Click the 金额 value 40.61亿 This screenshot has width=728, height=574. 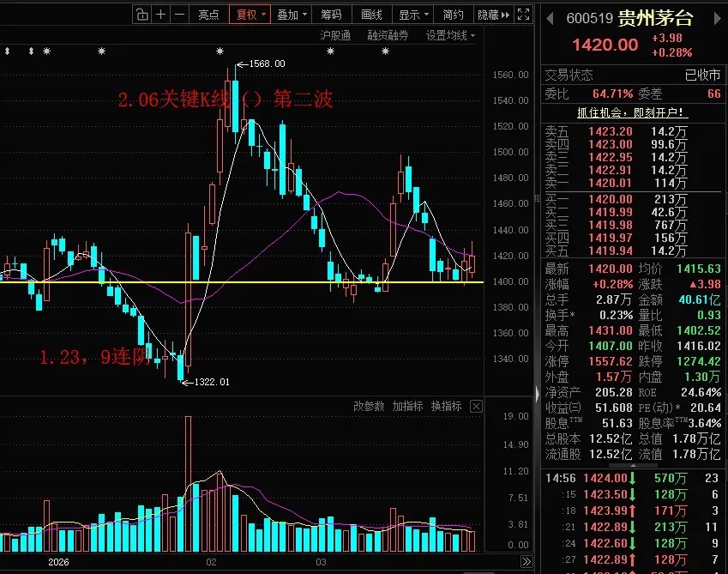click(x=700, y=299)
